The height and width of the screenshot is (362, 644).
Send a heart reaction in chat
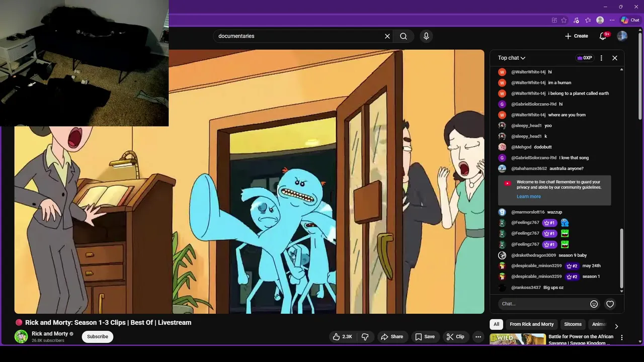610,304
